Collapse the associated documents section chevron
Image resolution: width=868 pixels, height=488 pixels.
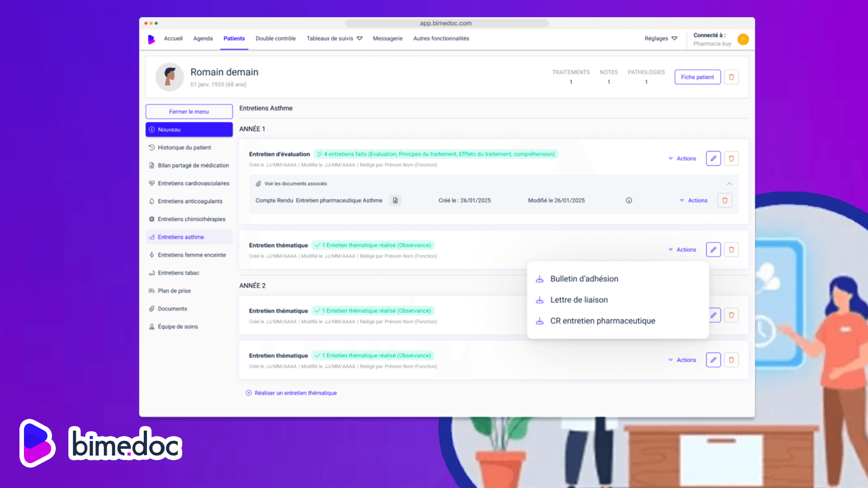(729, 184)
